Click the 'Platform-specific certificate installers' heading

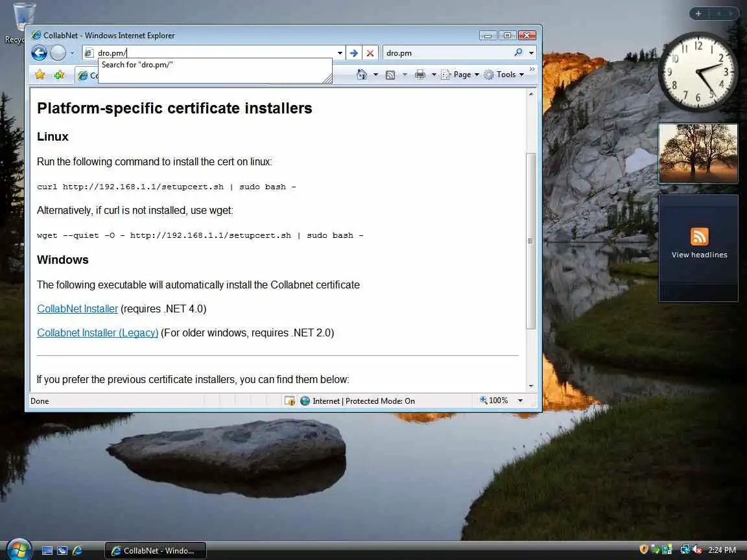click(174, 108)
